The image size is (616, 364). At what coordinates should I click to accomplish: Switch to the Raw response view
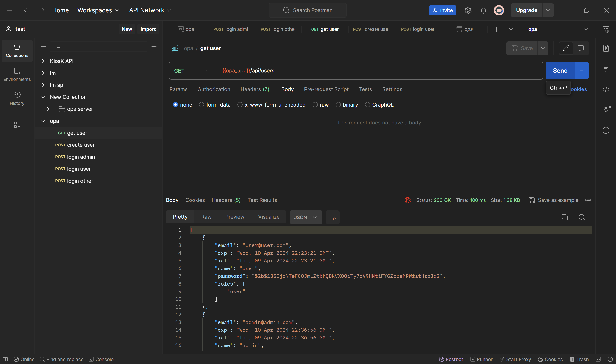tap(206, 217)
